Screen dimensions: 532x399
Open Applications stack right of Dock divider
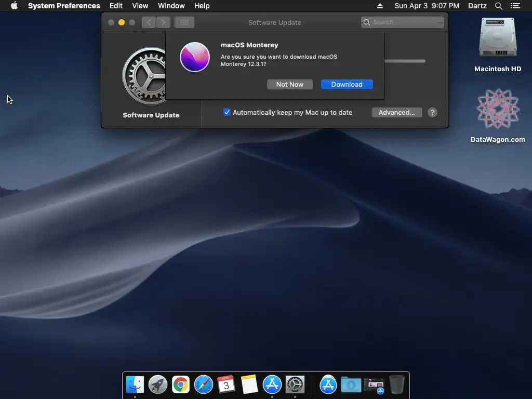[x=328, y=385]
